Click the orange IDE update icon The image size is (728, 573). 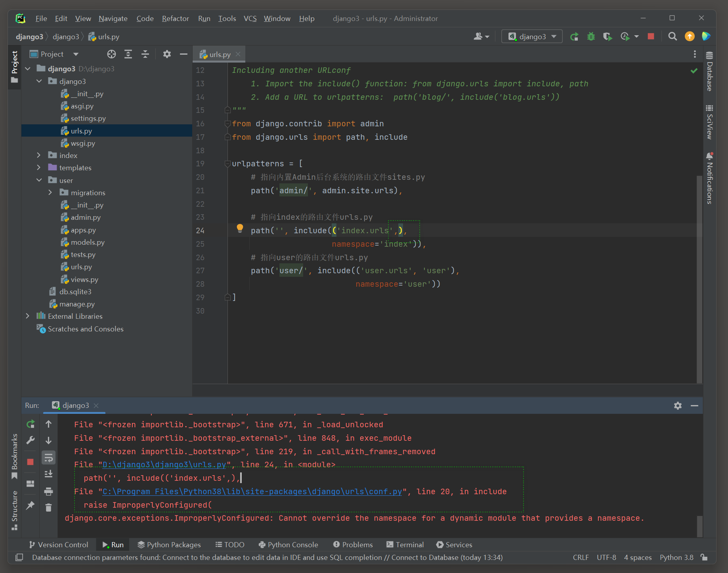pos(690,36)
